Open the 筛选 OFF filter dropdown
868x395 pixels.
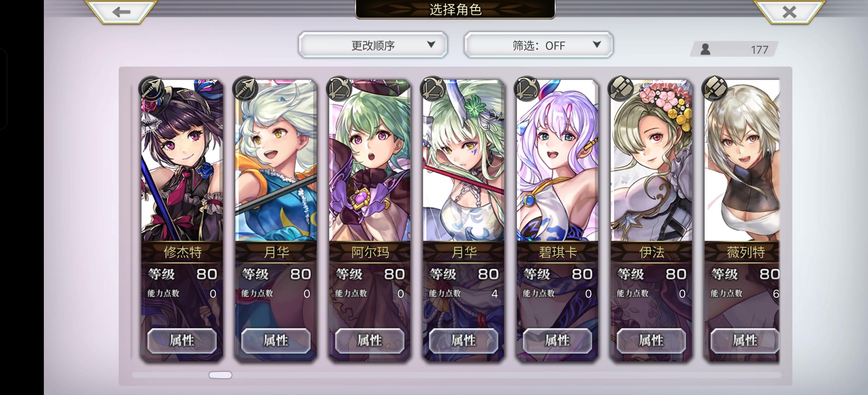pyautogui.click(x=538, y=45)
